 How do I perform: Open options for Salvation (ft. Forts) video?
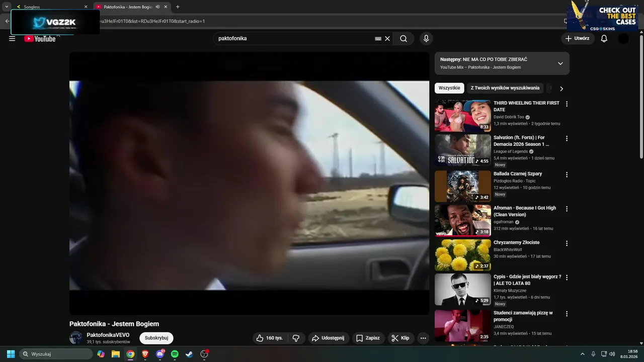point(567,138)
